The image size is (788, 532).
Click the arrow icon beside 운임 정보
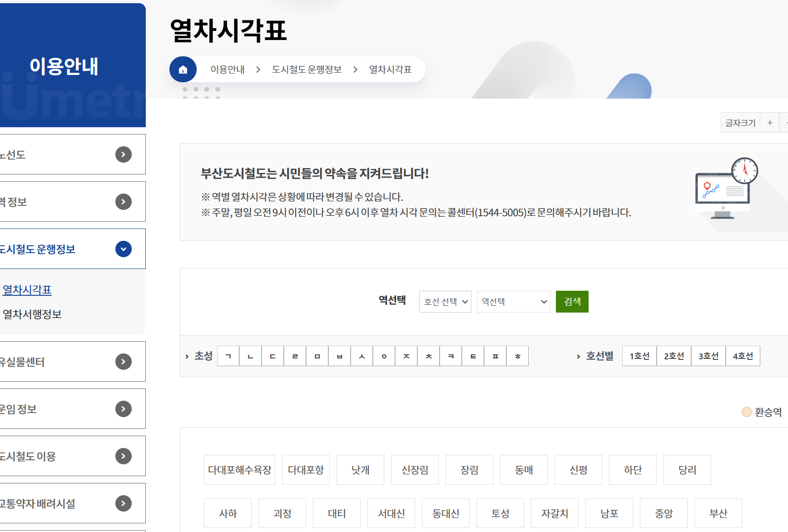coord(123,408)
